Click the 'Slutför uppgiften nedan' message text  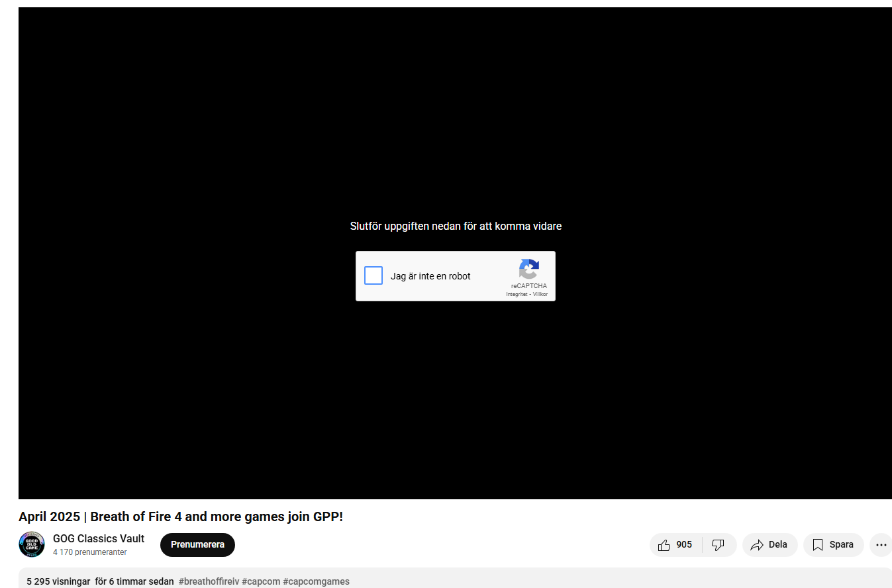(456, 226)
